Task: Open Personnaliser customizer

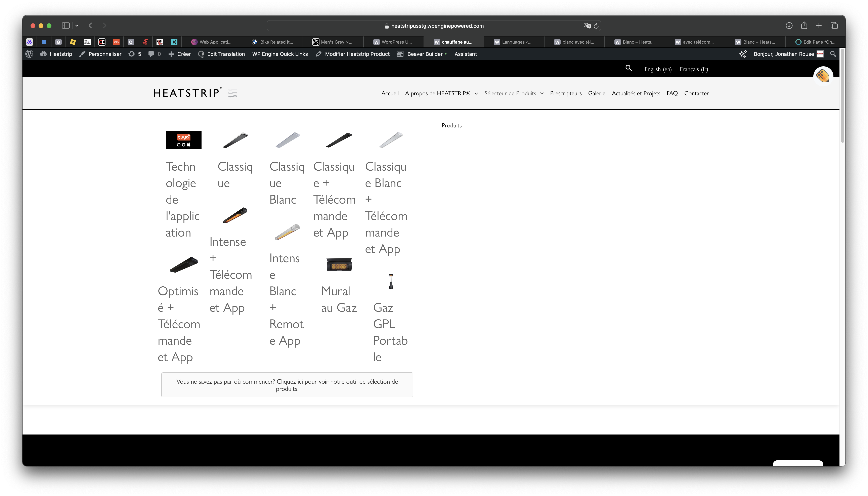Action: tap(100, 54)
